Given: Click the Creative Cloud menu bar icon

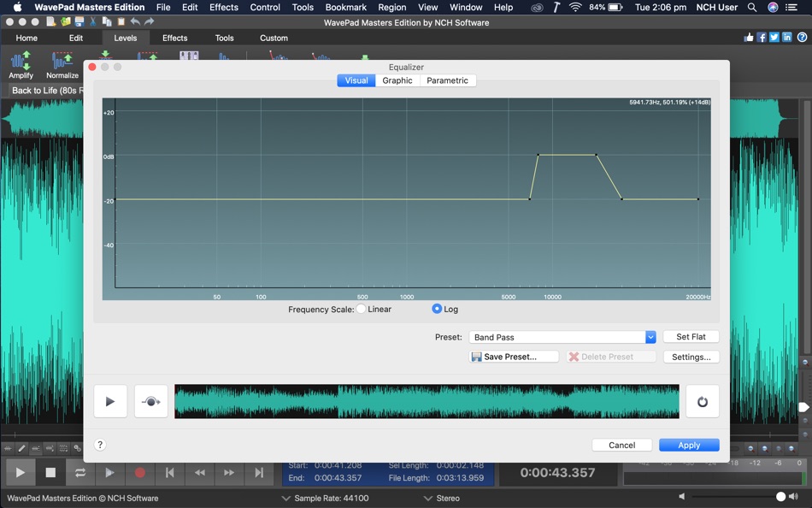Looking at the screenshot, I should pos(538,7).
